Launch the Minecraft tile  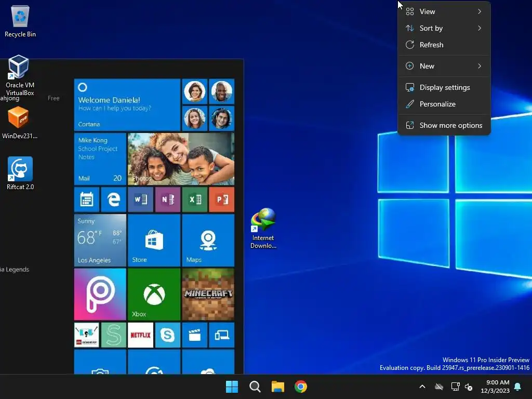[x=208, y=294]
